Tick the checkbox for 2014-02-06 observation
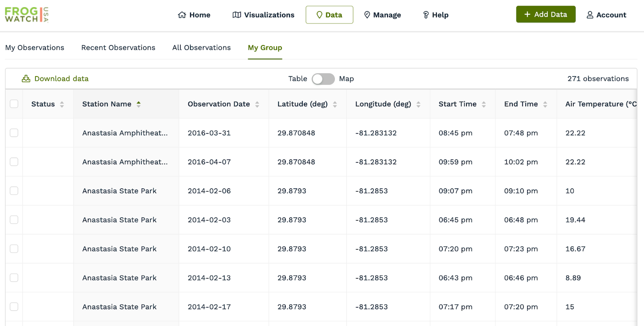This screenshot has height=326, width=644. point(14,191)
